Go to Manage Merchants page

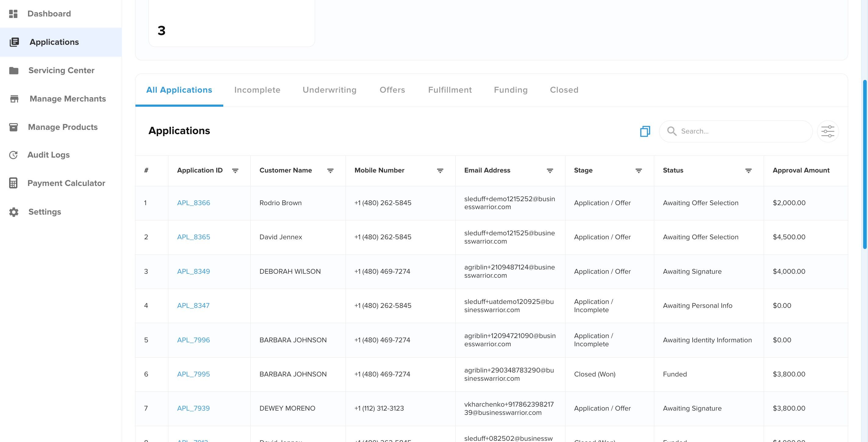[x=61, y=99]
